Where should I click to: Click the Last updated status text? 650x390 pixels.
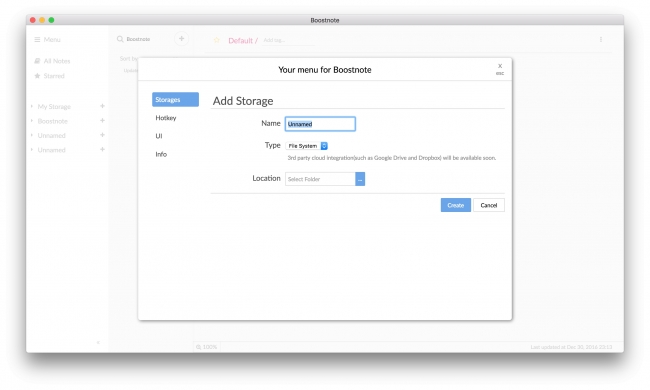click(x=571, y=347)
